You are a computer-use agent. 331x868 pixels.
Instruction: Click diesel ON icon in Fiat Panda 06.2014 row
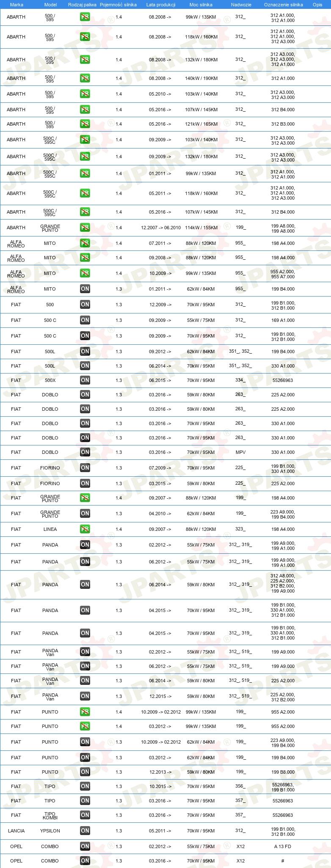tap(85, 585)
